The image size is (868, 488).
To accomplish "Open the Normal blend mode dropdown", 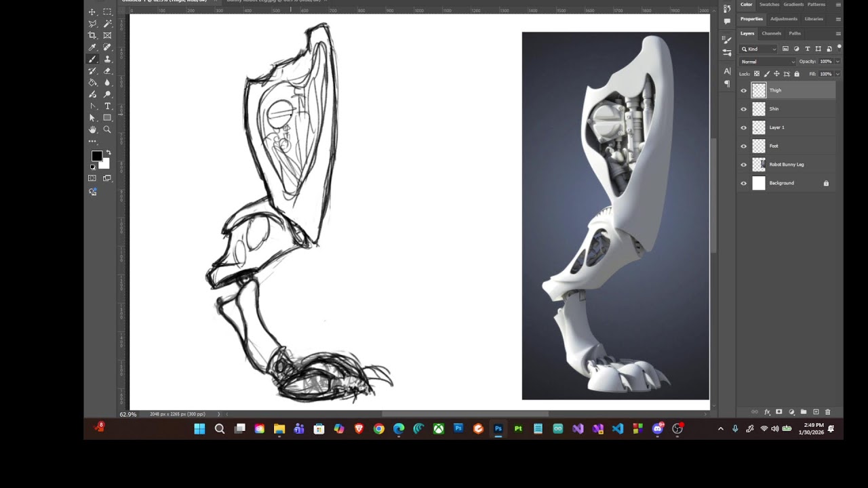I will 768,62.
